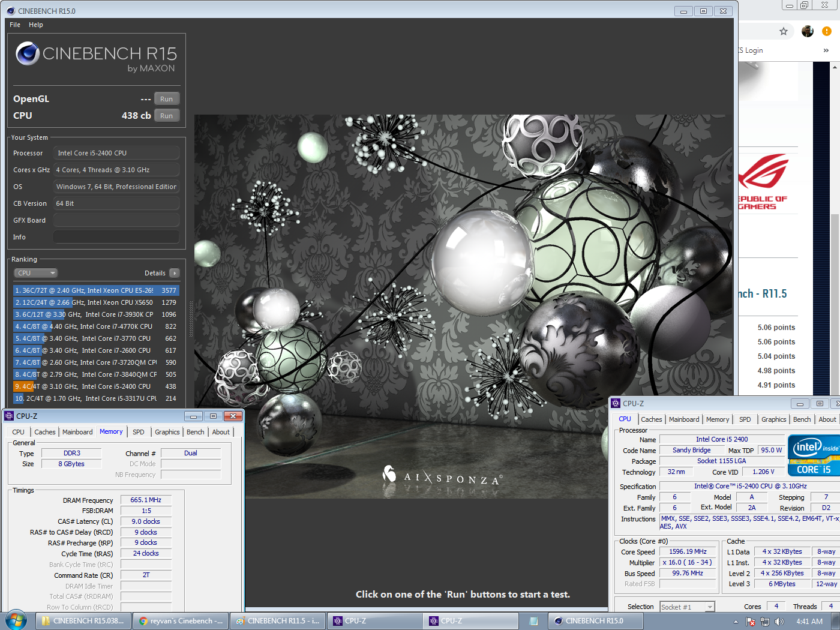Open Graphics tab in right CPU-Z window
The height and width of the screenshot is (630, 840).
tap(774, 419)
